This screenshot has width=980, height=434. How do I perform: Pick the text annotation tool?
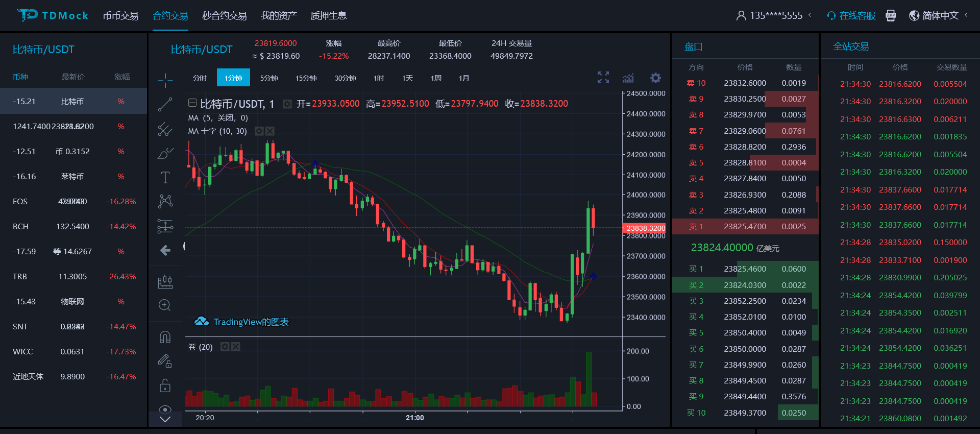[x=165, y=177]
